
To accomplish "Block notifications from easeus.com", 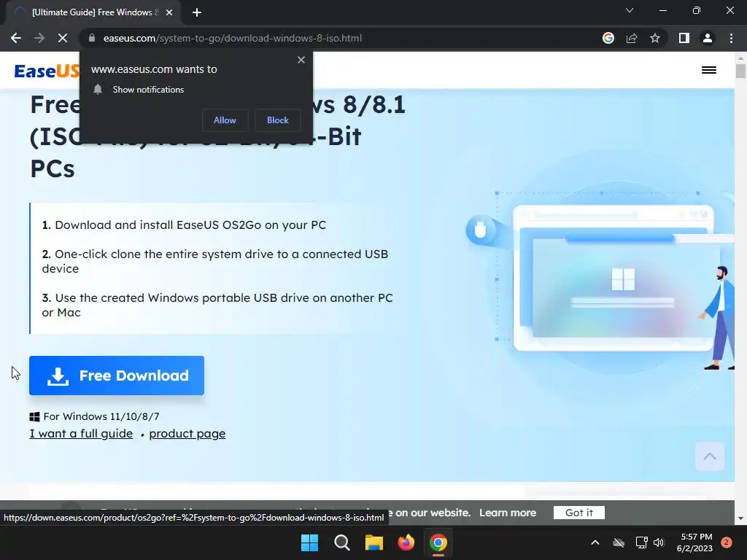I will click(278, 120).
